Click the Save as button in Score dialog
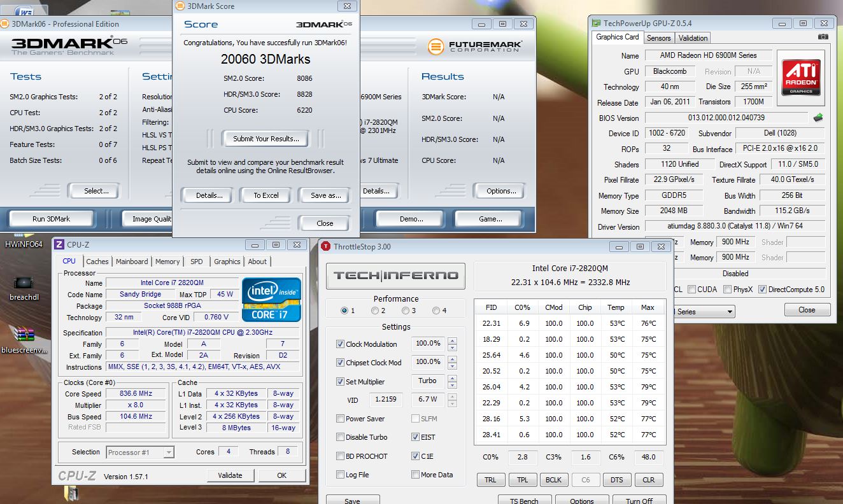This screenshot has width=843, height=504. coord(325,195)
